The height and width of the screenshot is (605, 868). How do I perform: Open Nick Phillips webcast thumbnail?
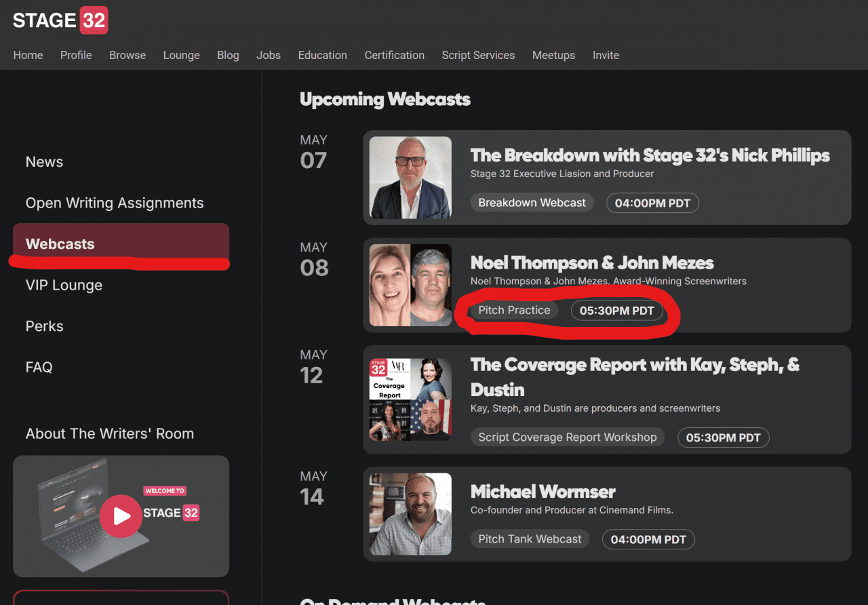point(410,178)
